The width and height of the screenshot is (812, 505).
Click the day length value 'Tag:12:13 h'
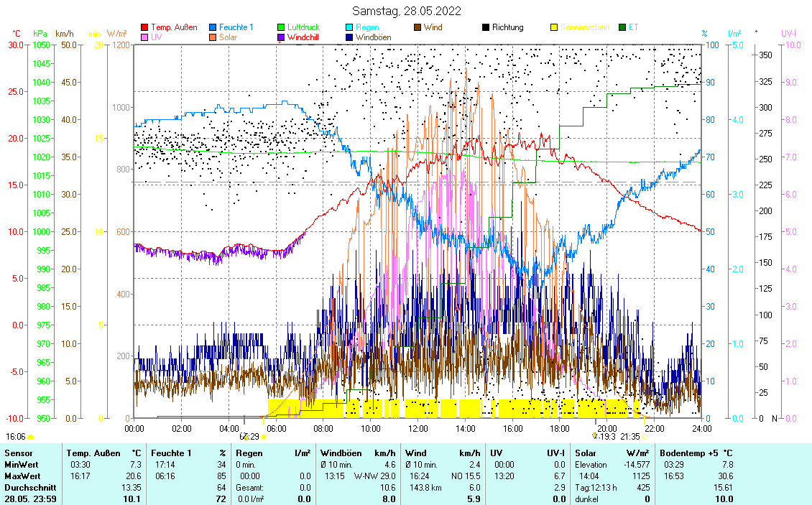[x=596, y=487]
